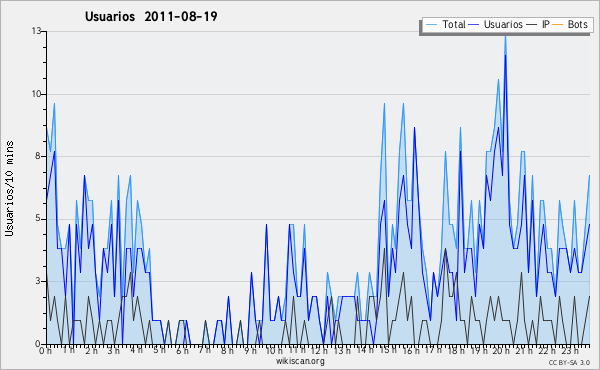The height and width of the screenshot is (370, 600).
Task: Select the 'Usuarios' legend label
Action: [x=503, y=24]
